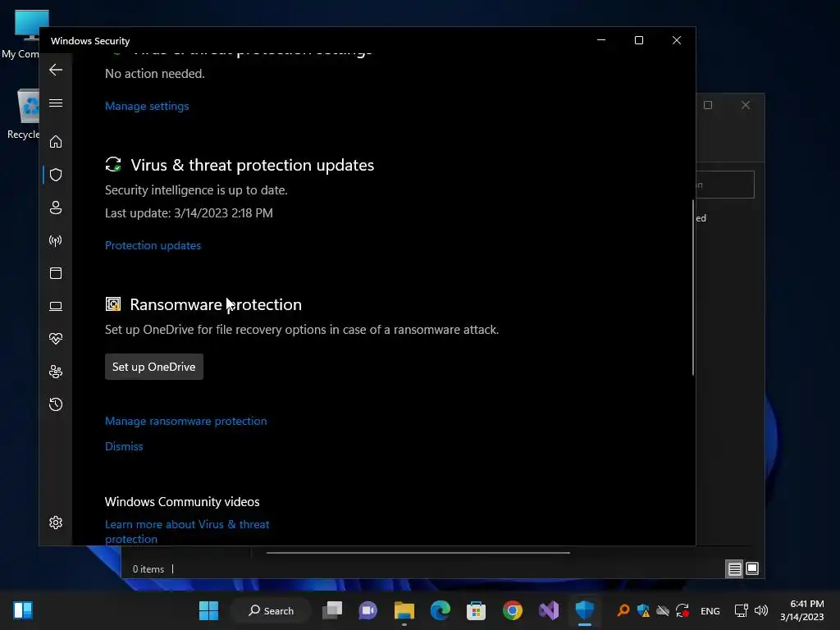Screen dimensions: 840x630
Task: Click Security intelligence is up to date text
Action: [196, 190]
